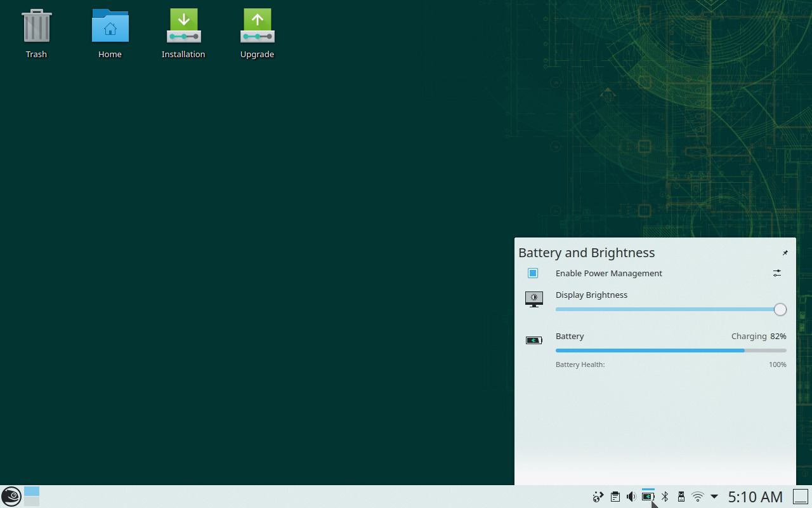
Task: Open the Wi-Fi network tray icon
Action: click(698, 497)
